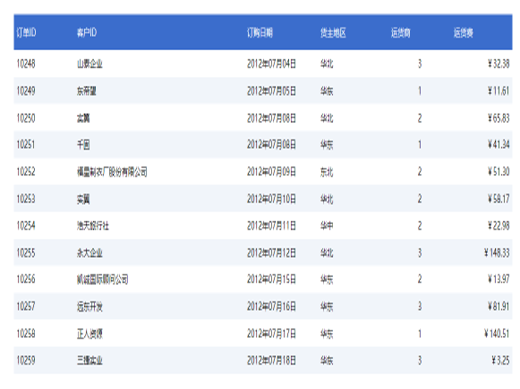520x389 pixels.
Task: Select date cell 2012年07月11日
Action: point(271,226)
